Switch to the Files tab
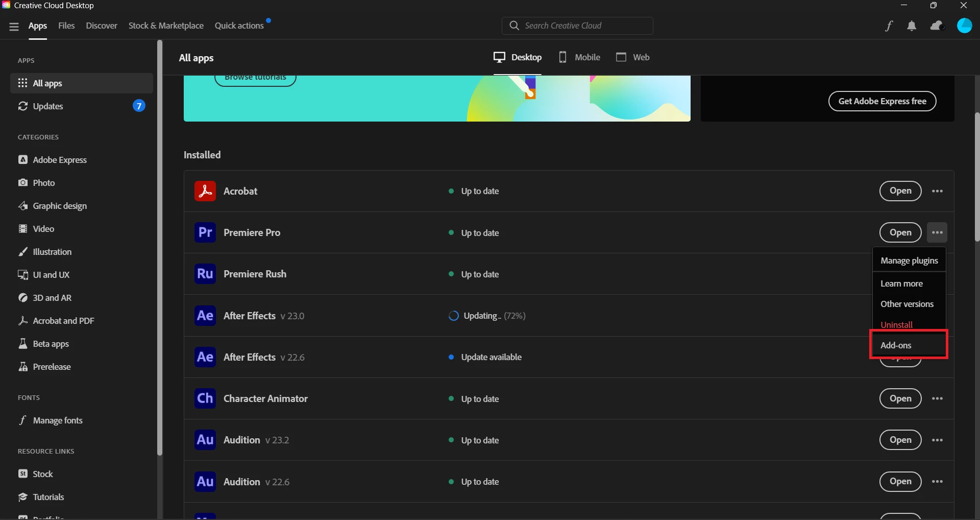980x520 pixels. tap(66, 26)
